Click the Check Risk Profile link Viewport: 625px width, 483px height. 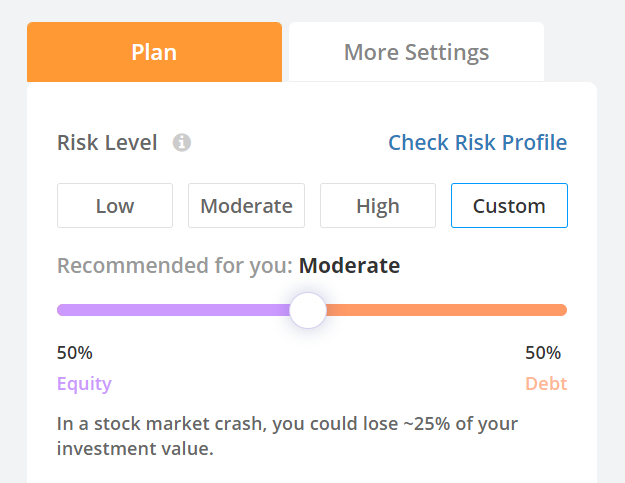[478, 143]
